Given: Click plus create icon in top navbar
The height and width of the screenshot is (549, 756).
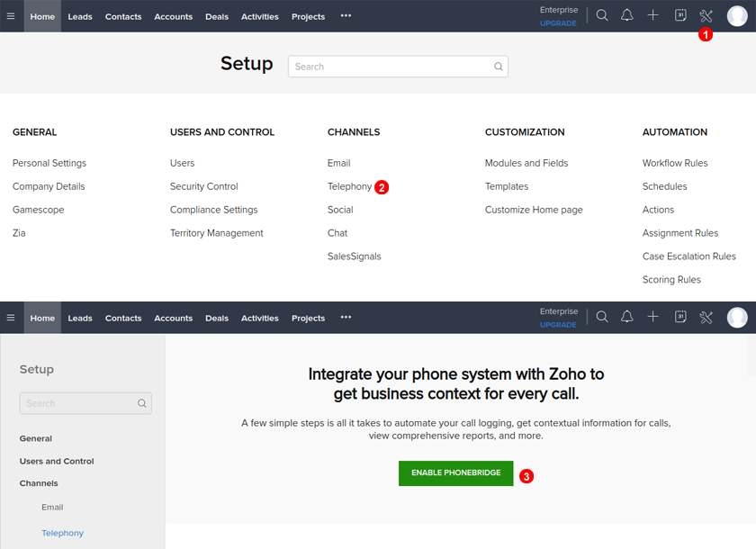Looking at the screenshot, I should coord(652,15).
